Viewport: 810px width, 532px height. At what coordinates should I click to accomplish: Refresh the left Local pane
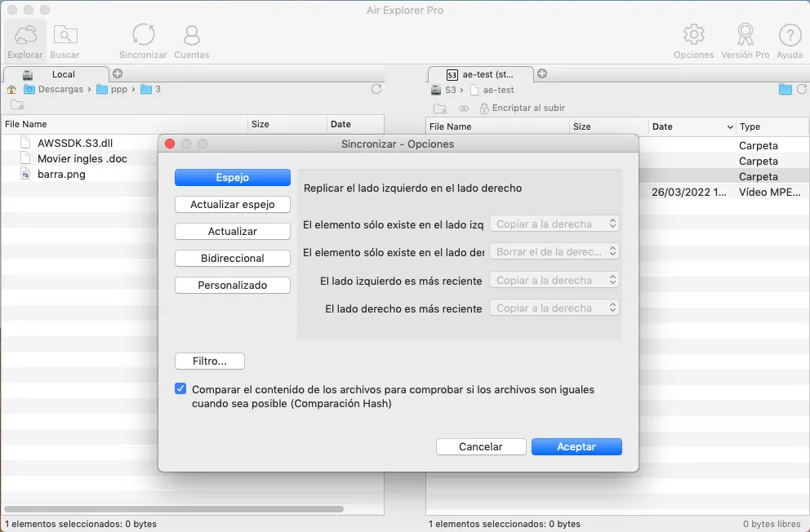point(376,89)
